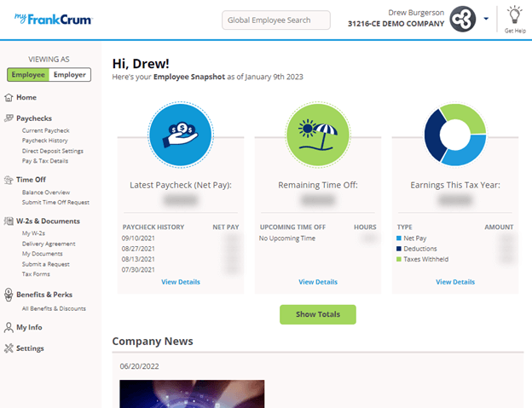Open the W-2s & Documents menu section
The height and width of the screenshot is (408, 532).
[48, 221]
